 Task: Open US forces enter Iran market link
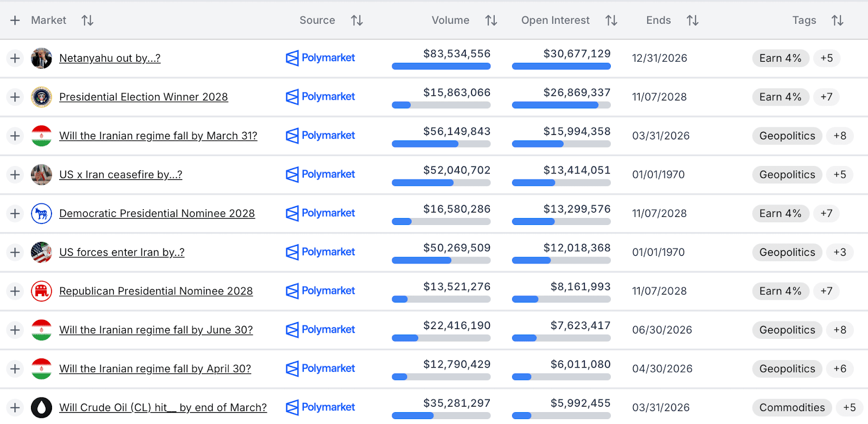122,253
